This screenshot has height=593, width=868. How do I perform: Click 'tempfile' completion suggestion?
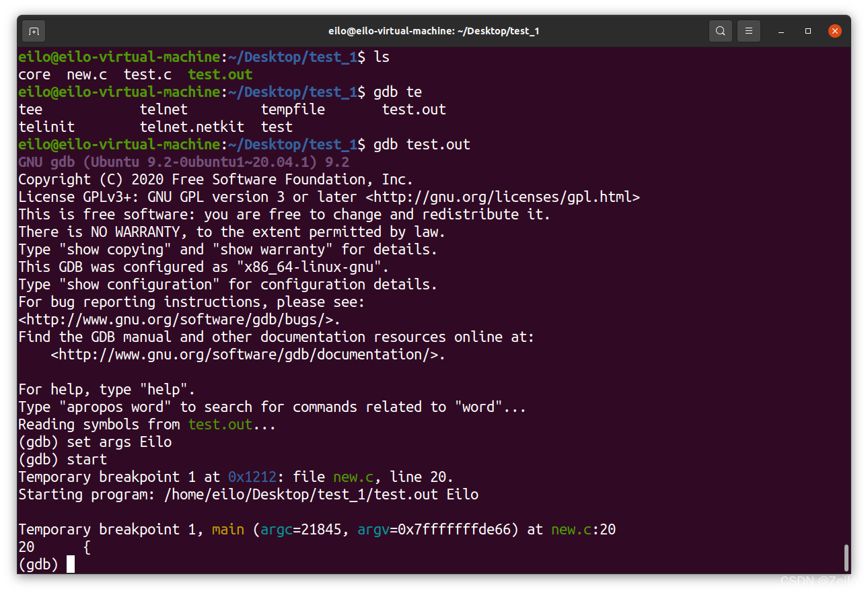point(293,110)
